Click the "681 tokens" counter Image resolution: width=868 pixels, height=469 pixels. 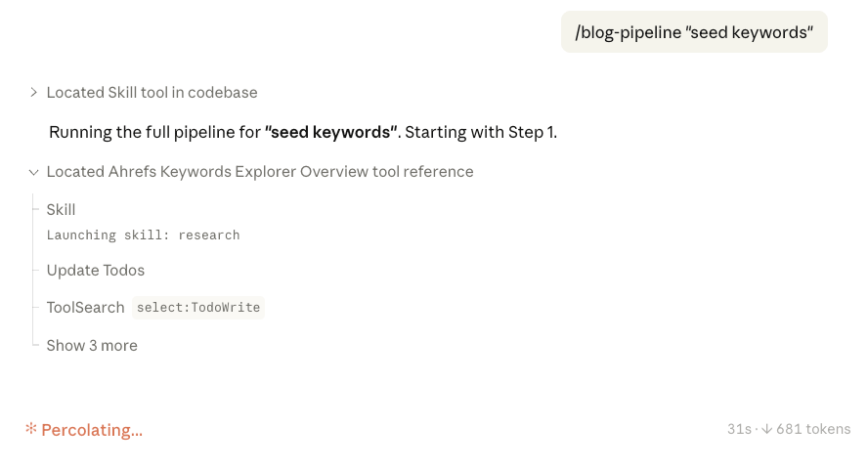pyautogui.click(x=813, y=429)
